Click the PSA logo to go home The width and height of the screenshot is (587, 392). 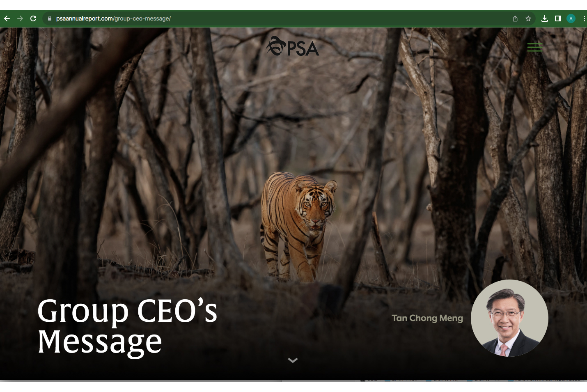[x=293, y=46]
